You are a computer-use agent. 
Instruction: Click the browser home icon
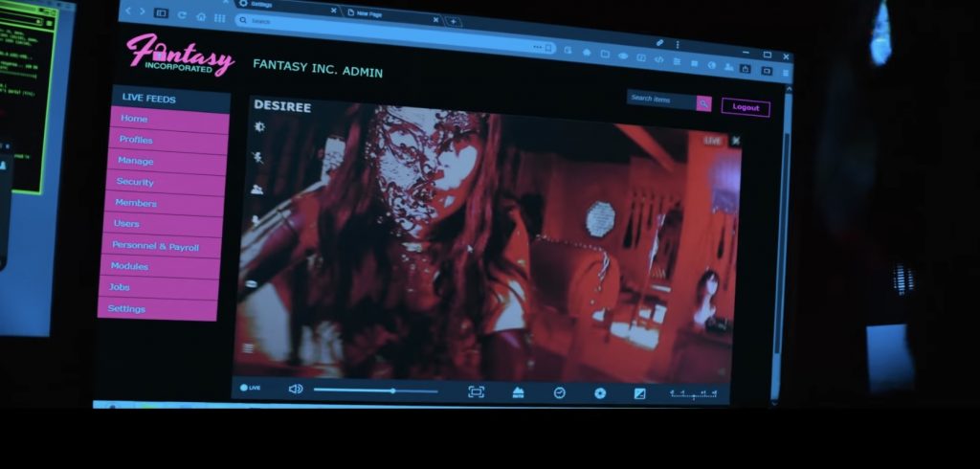[201, 16]
